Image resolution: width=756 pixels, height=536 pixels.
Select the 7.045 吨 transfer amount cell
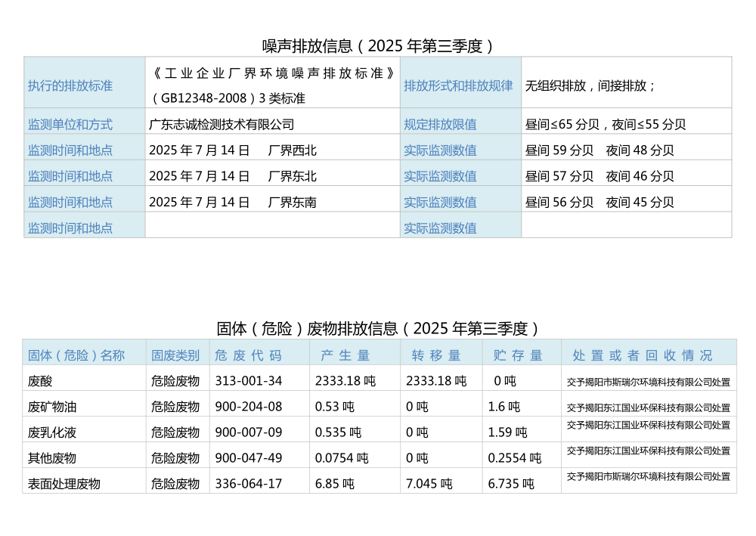(429, 483)
